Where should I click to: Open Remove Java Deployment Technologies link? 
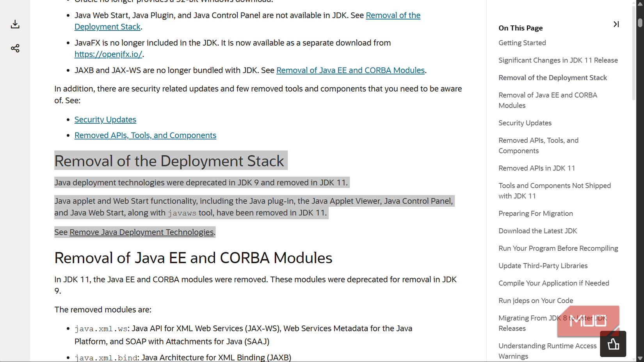pyautogui.click(x=142, y=232)
